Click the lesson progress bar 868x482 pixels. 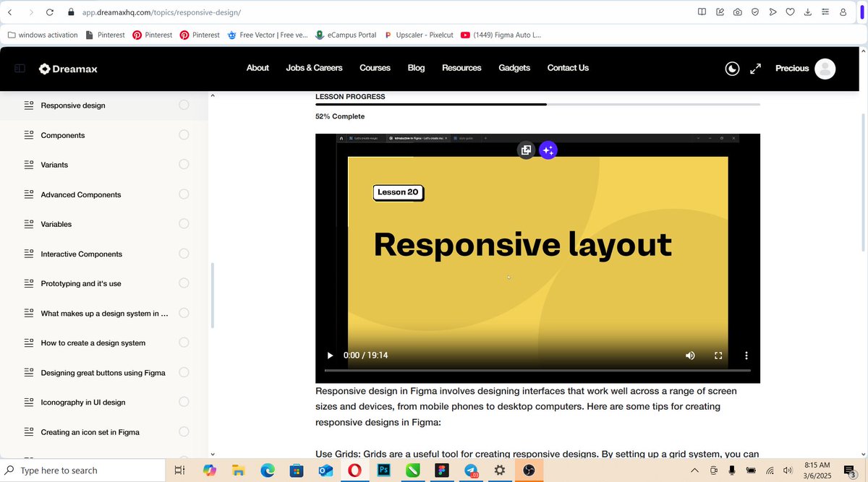[537, 105]
